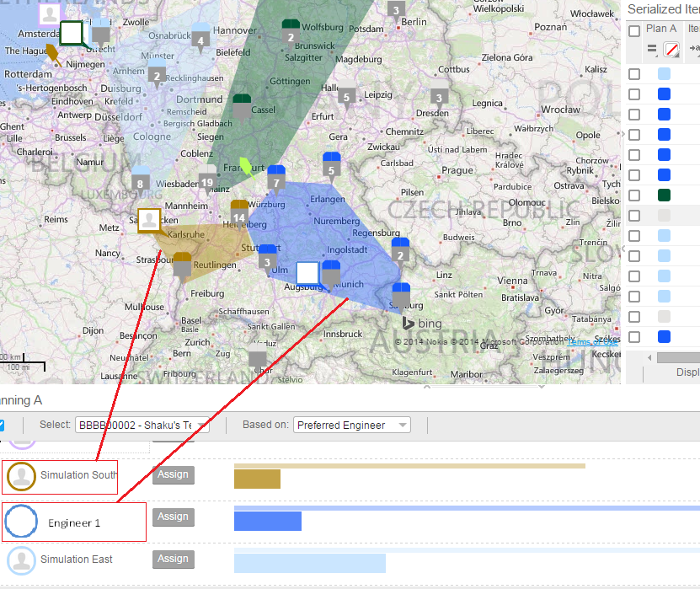Click the Simulation East avatar icon
The height and width of the screenshot is (589, 700).
tap(20, 560)
